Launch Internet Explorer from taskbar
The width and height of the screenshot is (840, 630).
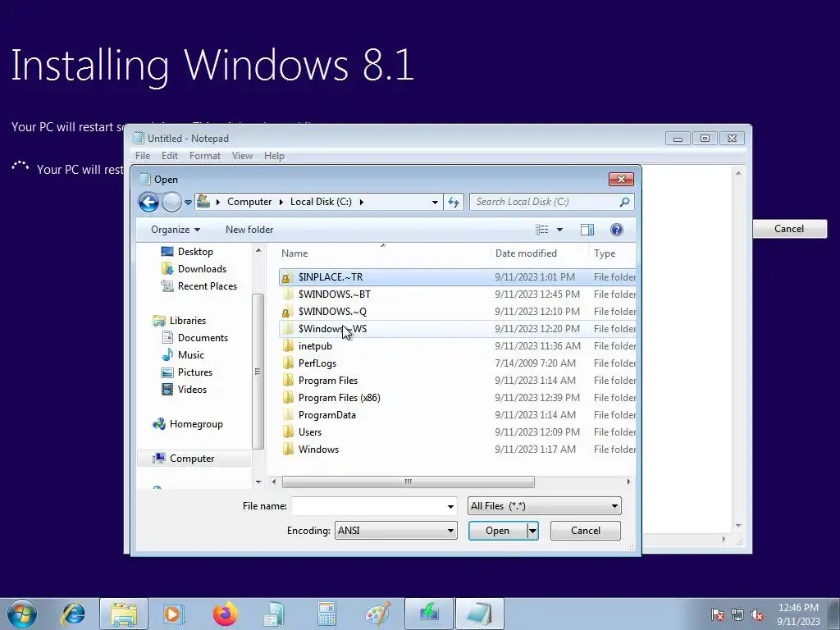(73, 614)
